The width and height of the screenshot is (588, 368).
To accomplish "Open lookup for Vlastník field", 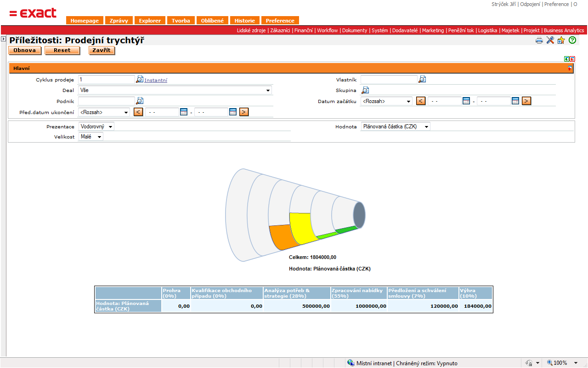I will pos(422,80).
